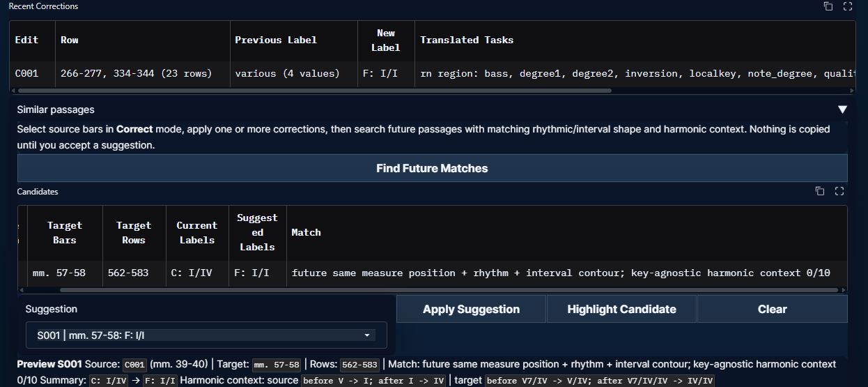This screenshot has height=387, width=868.
Task: Select 'various (4 values)' previous label cell
Action: [x=293, y=73]
